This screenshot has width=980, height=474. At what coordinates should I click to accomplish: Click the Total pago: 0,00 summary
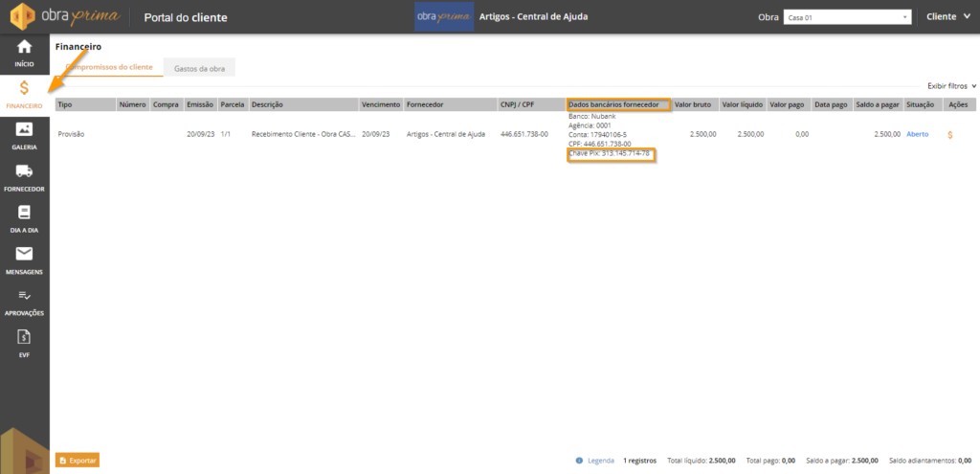click(x=770, y=461)
